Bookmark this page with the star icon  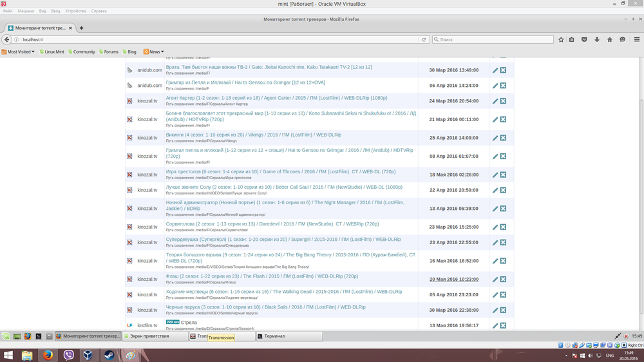coord(561,39)
